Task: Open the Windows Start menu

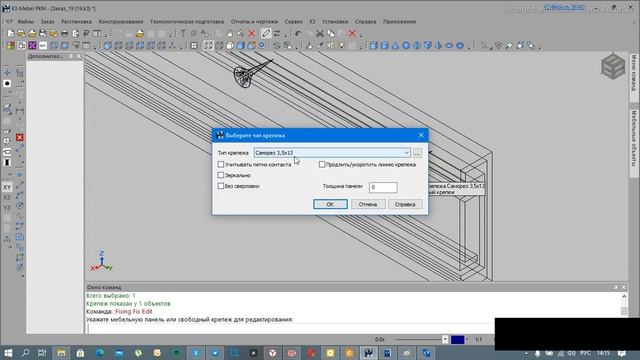Action: pos(8,353)
